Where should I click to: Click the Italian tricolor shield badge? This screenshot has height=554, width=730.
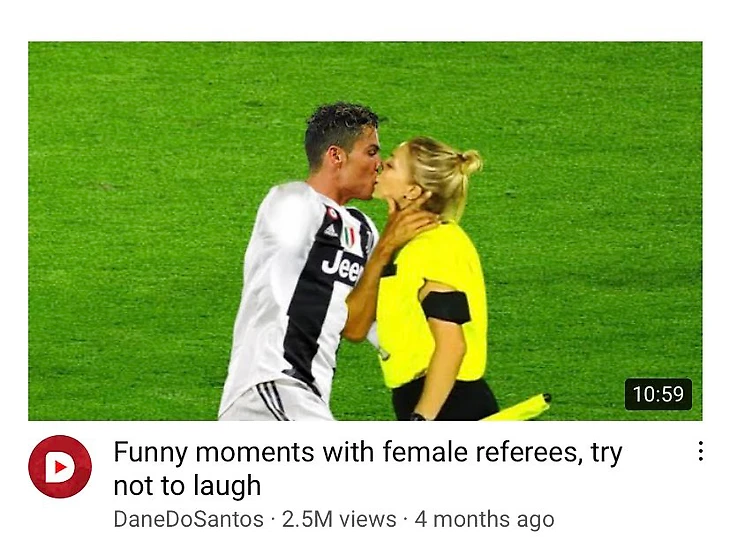[x=348, y=237]
